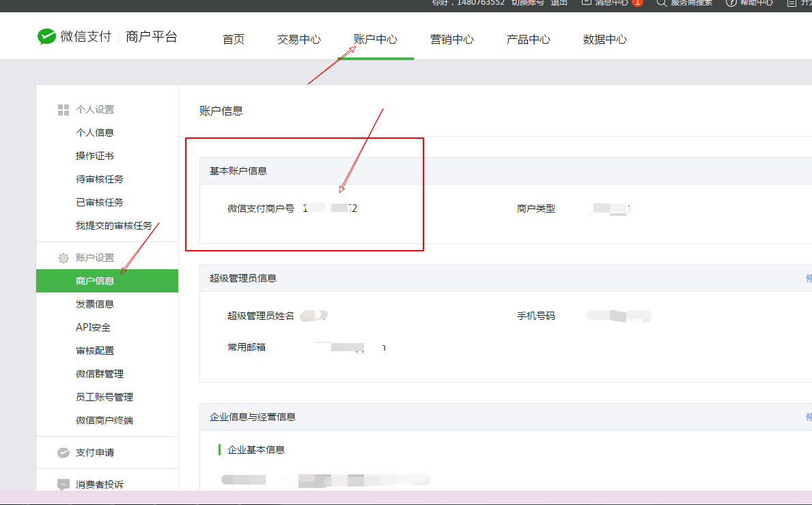
Task: Click the 消息中心 envelope icon
Action: click(586, 3)
